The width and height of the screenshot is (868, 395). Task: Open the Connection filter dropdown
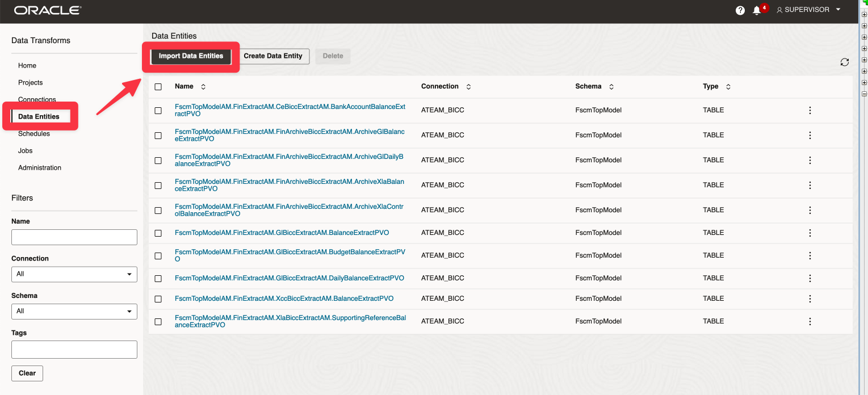pyautogui.click(x=74, y=274)
